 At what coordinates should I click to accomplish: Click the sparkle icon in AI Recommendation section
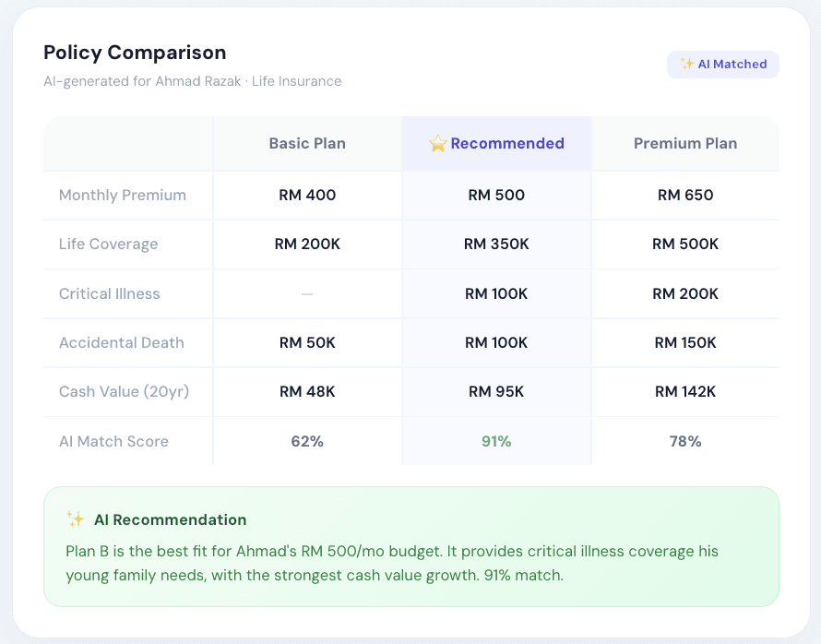(75, 519)
